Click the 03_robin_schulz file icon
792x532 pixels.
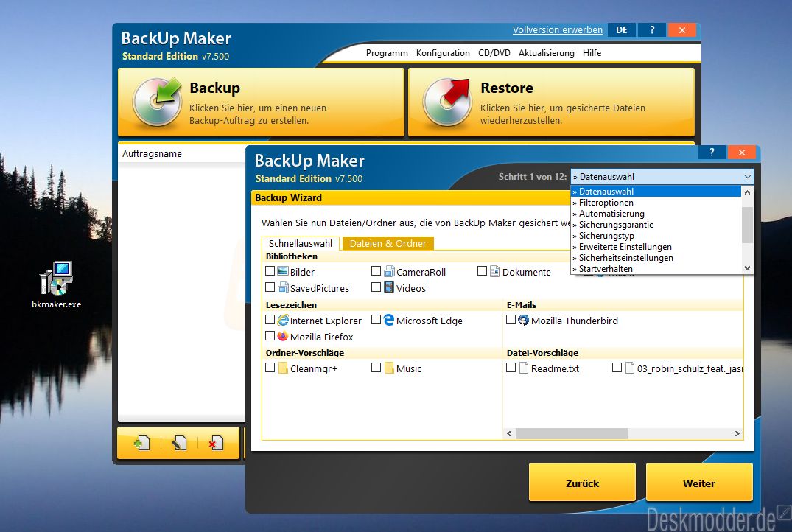click(x=630, y=368)
